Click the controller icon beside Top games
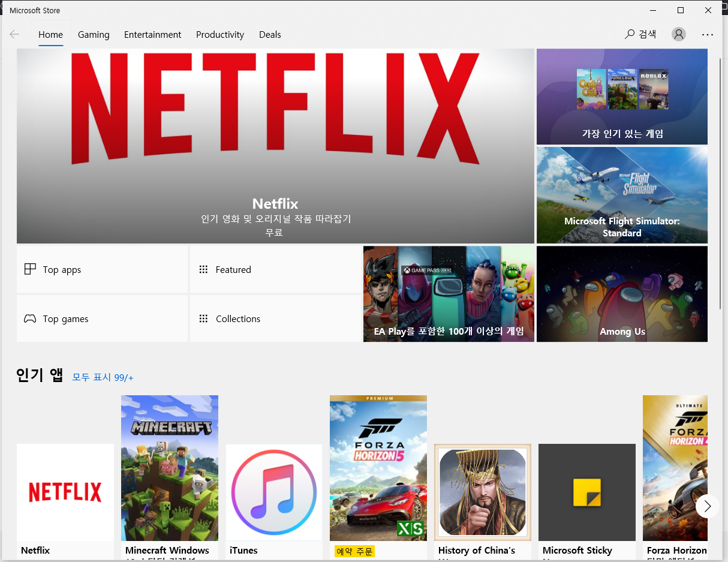The image size is (728, 562). pyautogui.click(x=30, y=318)
